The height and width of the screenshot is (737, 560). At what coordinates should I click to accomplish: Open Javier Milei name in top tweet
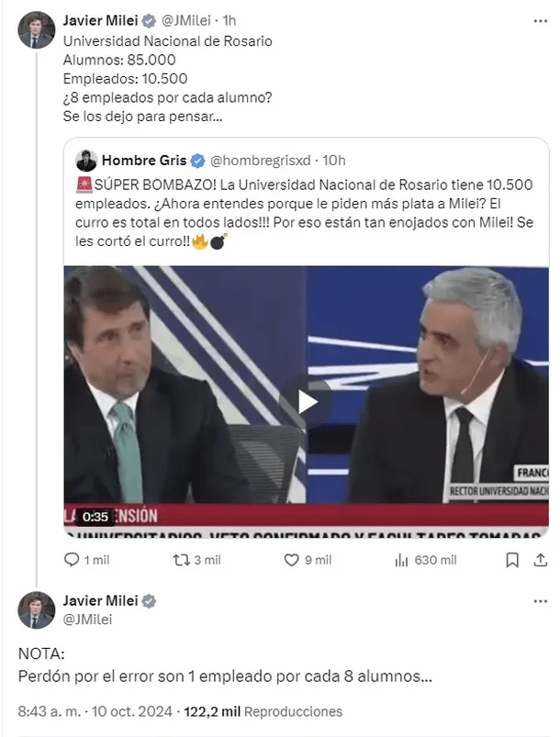coord(100,20)
